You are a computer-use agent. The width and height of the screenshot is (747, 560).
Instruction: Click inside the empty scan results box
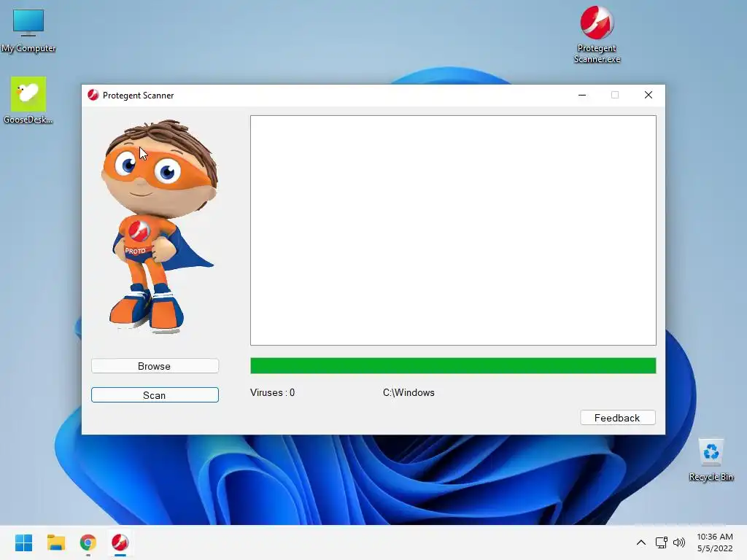(x=453, y=230)
